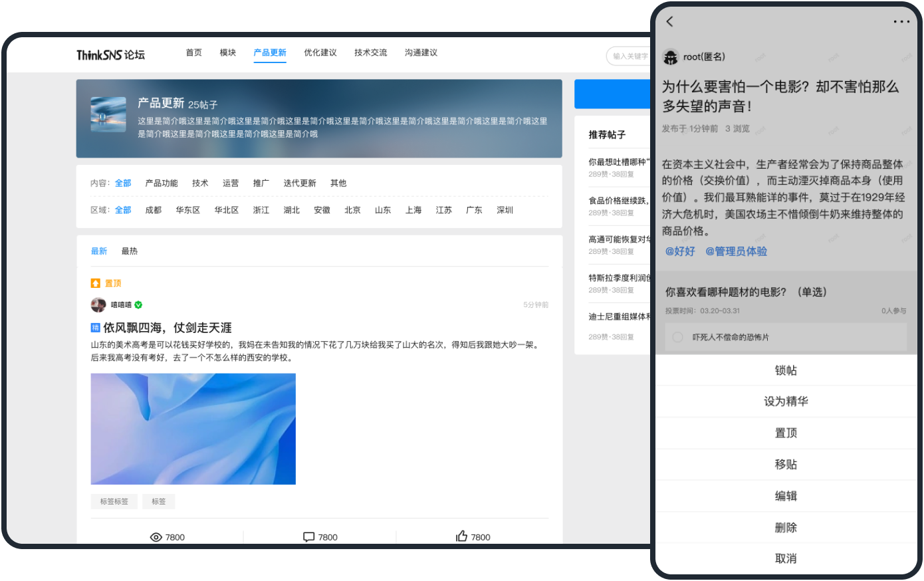Viewport: 924px width, 581px height.
Task: Filter region by 华北区
Action: pyautogui.click(x=227, y=210)
